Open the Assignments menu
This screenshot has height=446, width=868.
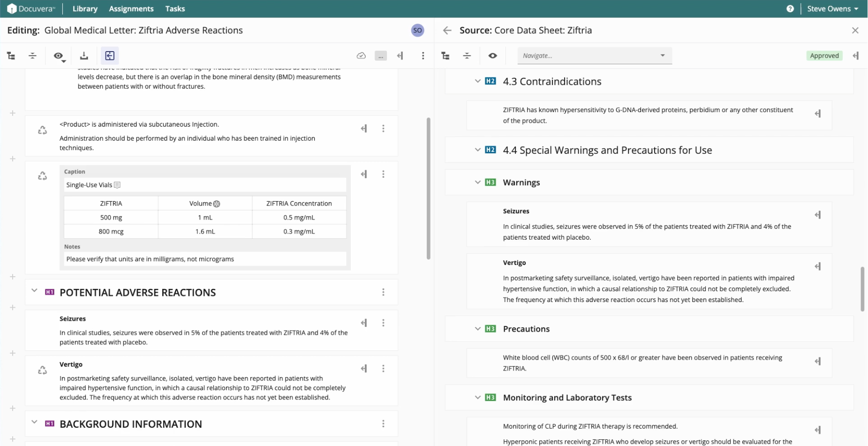click(131, 8)
